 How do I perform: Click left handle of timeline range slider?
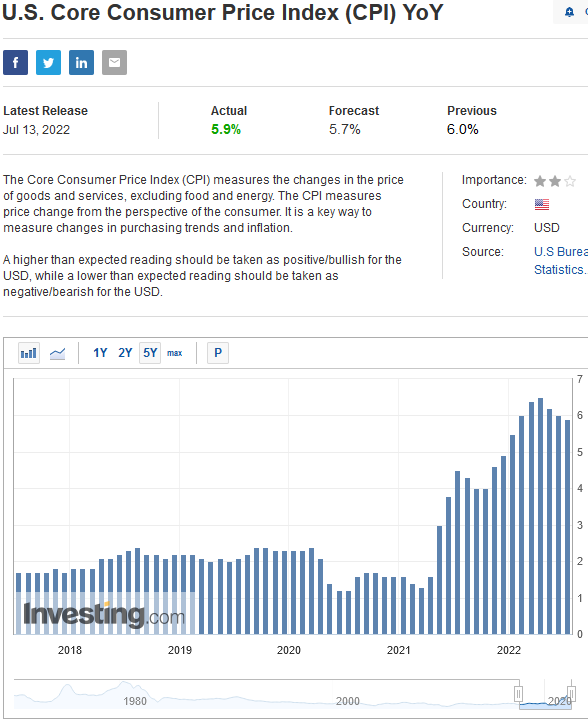[x=518, y=693]
